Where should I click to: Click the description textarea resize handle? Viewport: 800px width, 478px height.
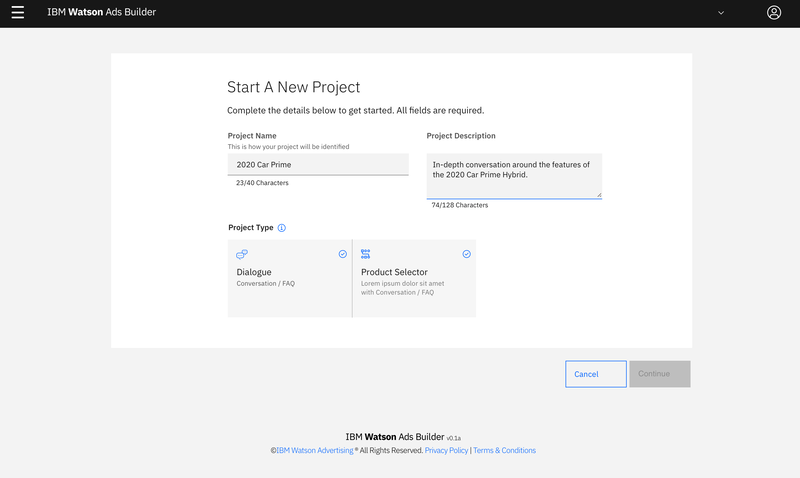(x=599, y=194)
